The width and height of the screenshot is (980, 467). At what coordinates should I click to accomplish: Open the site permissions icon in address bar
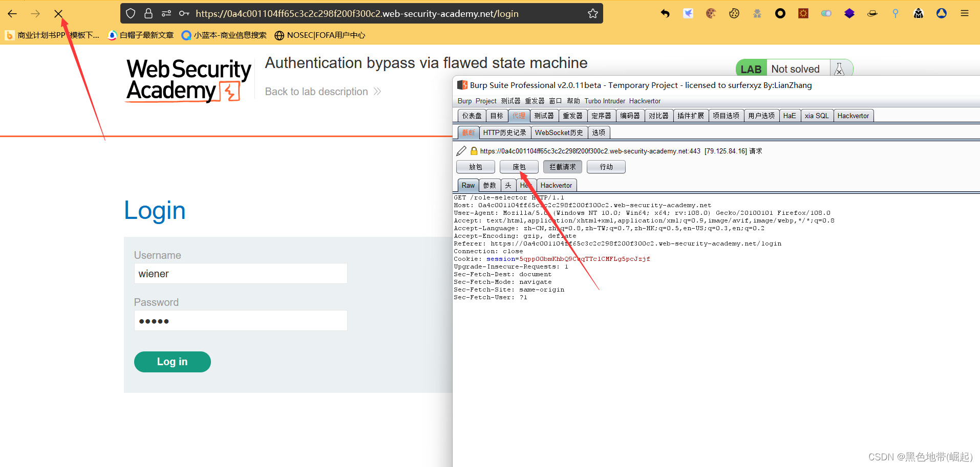tap(166, 13)
